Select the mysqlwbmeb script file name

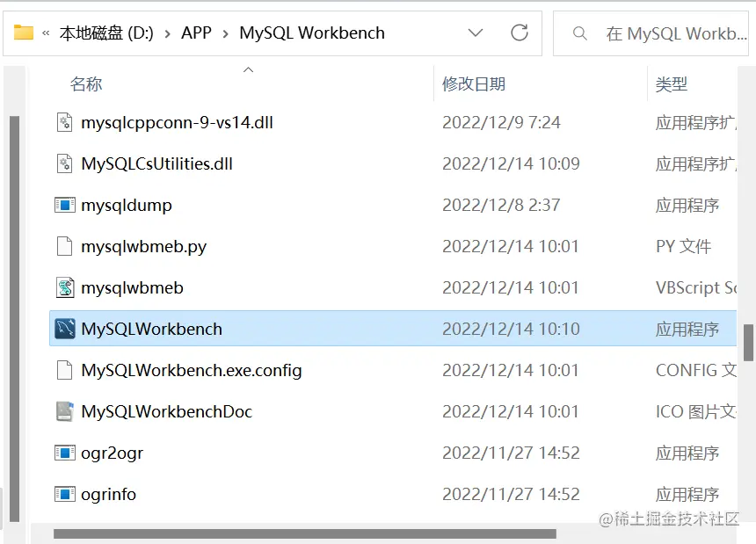(x=132, y=288)
